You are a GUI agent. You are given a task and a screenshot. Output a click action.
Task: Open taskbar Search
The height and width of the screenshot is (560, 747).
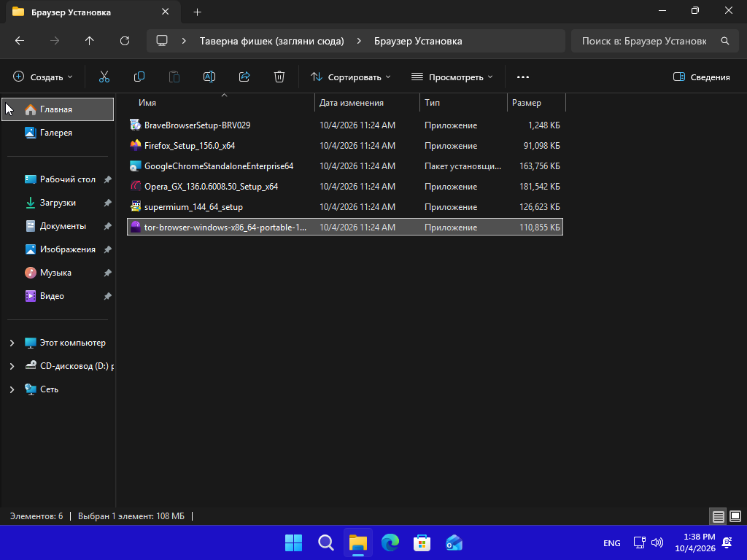[326, 542]
